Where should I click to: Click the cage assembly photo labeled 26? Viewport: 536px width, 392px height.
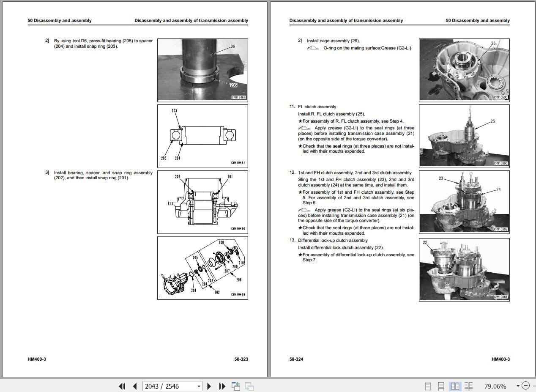point(464,70)
